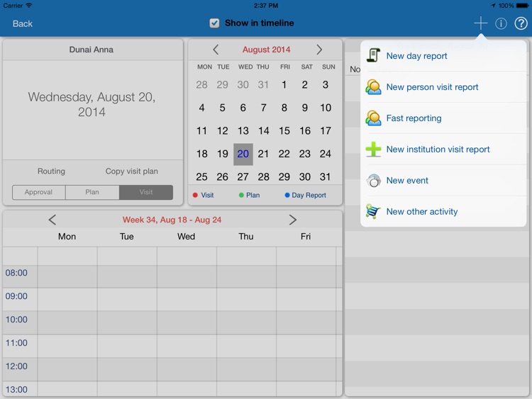
Task: Show previous week before Week 34
Action: pos(52,220)
